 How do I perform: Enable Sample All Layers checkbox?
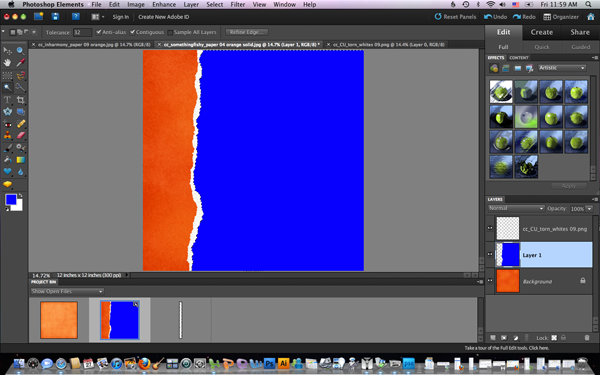170,33
